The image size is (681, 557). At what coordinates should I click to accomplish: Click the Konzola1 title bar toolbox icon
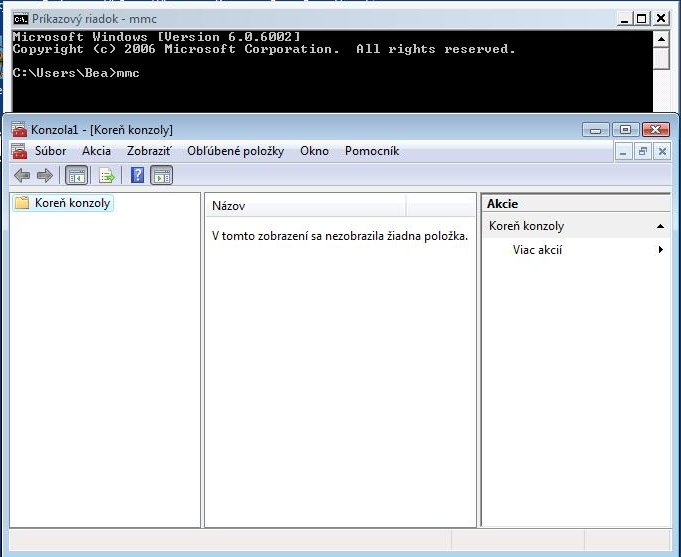(x=19, y=129)
